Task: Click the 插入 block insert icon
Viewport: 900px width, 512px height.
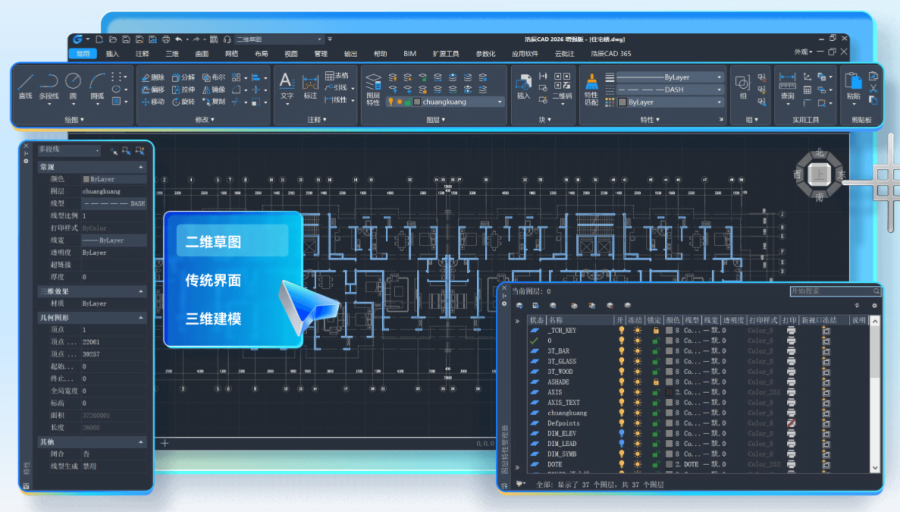Action: tap(523, 83)
